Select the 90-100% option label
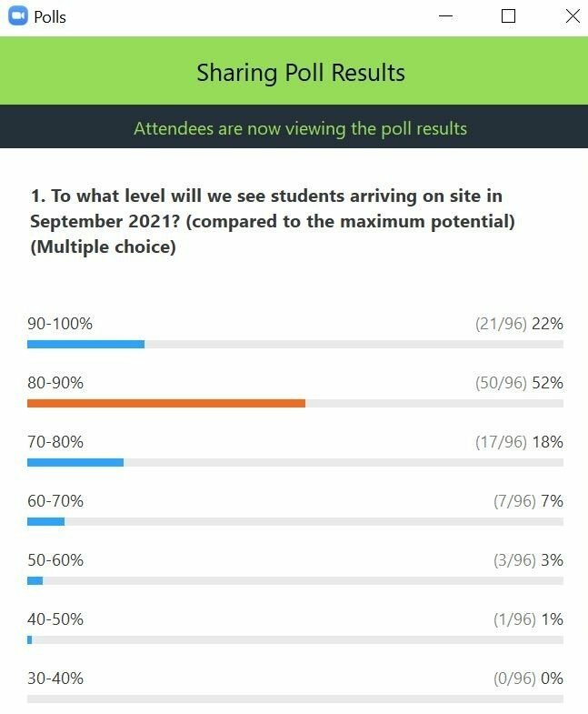Screen dimensions: 588x714 pos(60,323)
